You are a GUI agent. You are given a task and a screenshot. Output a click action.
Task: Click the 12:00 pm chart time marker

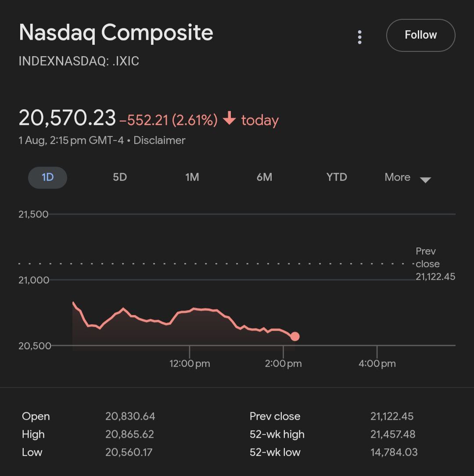[x=190, y=363]
